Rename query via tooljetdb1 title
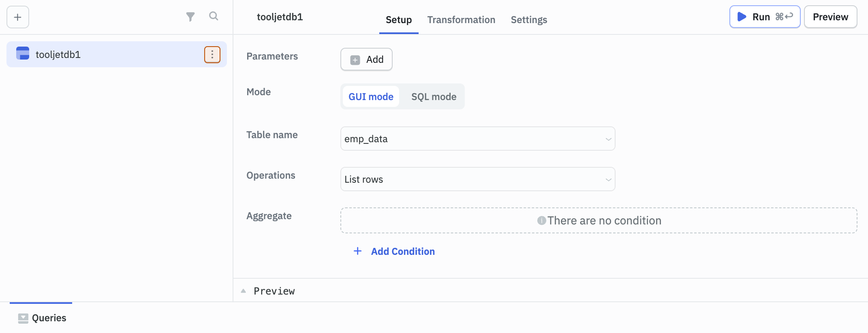This screenshot has height=333, width=868. pos(280,17)
